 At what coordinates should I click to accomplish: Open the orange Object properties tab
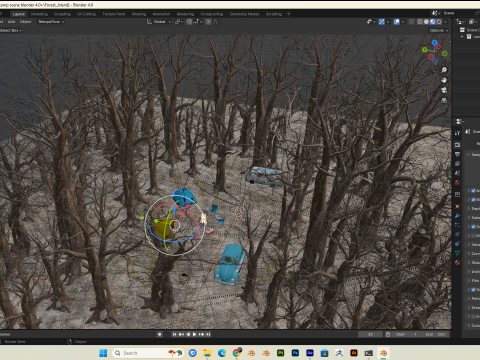click(457, 206)
